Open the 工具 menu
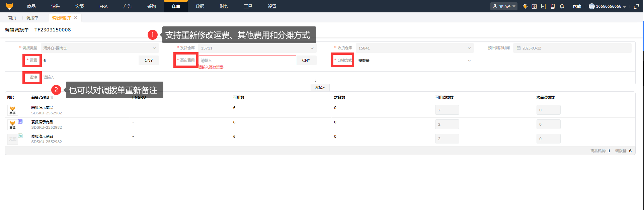 [x=248, y=6]
